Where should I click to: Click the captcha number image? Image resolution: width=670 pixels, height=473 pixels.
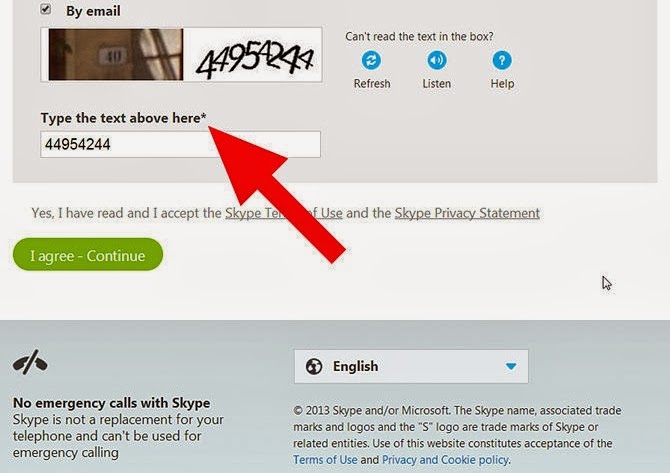[254, 56]
